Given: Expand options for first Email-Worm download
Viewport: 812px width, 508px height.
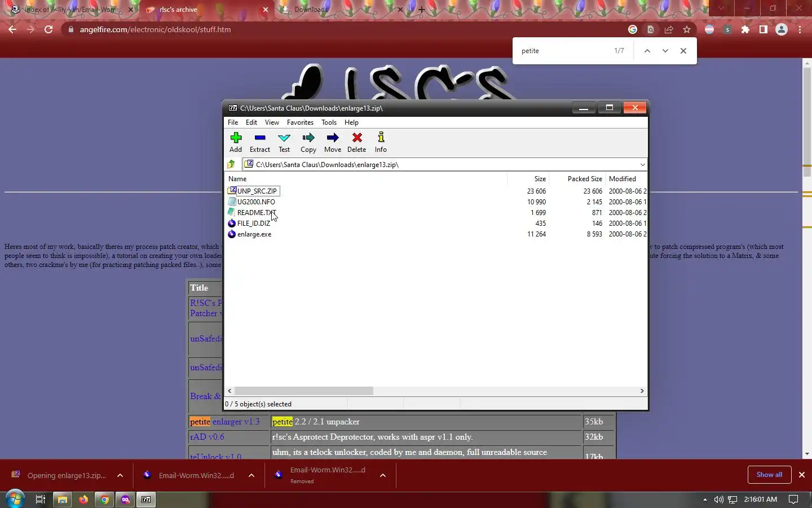Looking at the screenshot, I should [251, 476].
